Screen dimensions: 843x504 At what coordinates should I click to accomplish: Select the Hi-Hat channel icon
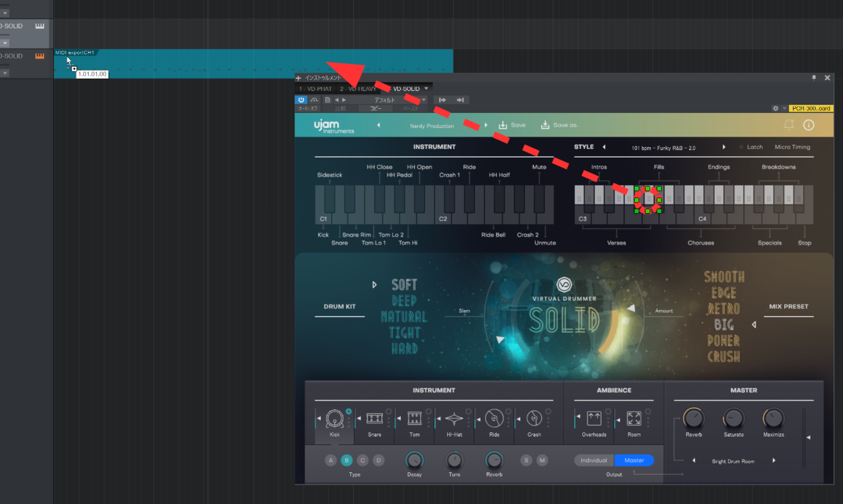coord(454,419)
